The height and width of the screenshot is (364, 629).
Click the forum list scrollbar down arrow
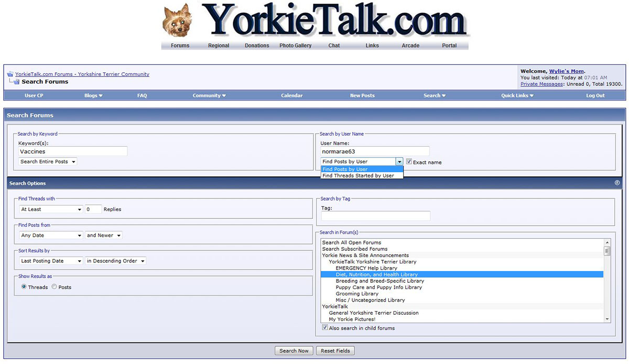pyautogui.click(x=608, y=319)
